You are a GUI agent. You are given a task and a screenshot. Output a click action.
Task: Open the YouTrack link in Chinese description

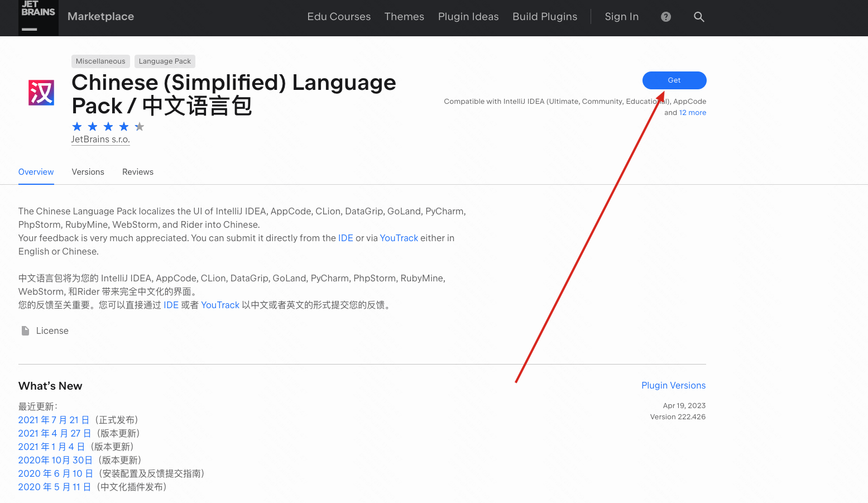[220, 305]
